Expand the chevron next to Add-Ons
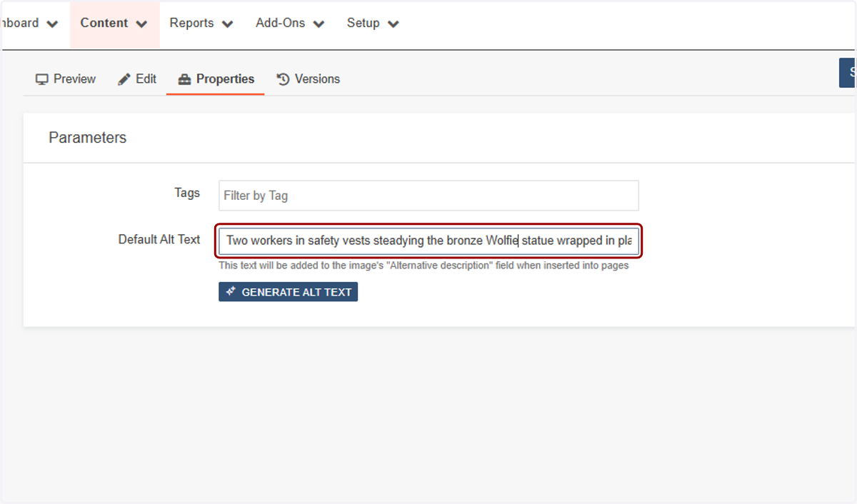This screenshot has height=504, width=857. coord(319,24)
